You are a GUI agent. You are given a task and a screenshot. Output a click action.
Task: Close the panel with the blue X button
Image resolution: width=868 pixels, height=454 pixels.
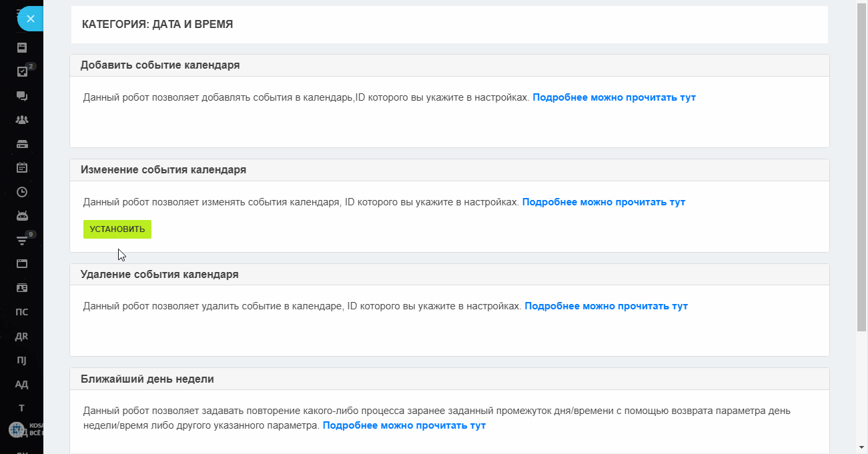pos(30,19)
